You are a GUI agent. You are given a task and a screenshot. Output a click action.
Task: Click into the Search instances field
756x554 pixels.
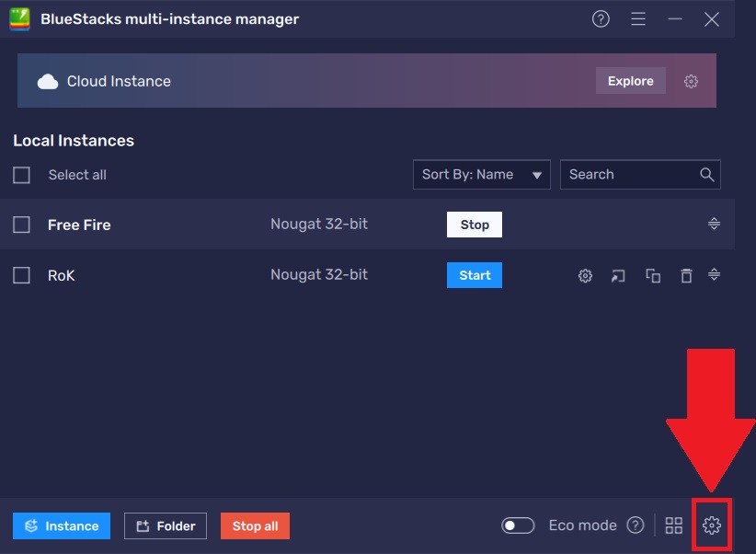pyautogui.click(x=640, y=174)
